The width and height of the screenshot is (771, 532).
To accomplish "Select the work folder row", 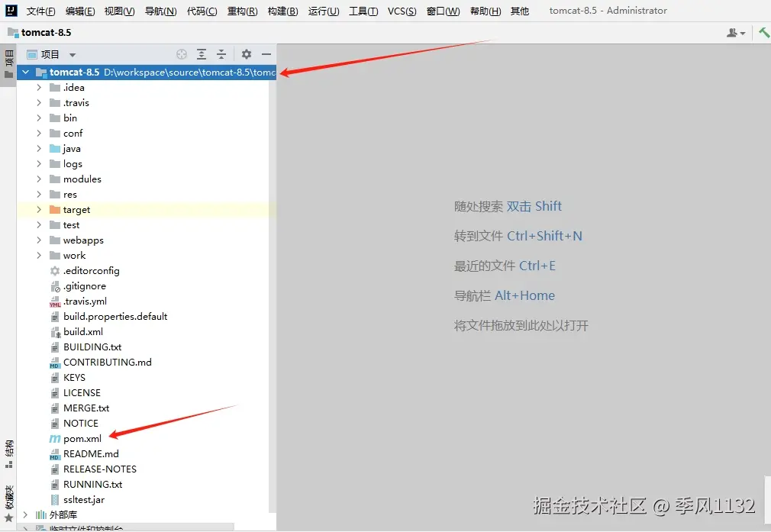I will tap(146, 256).
